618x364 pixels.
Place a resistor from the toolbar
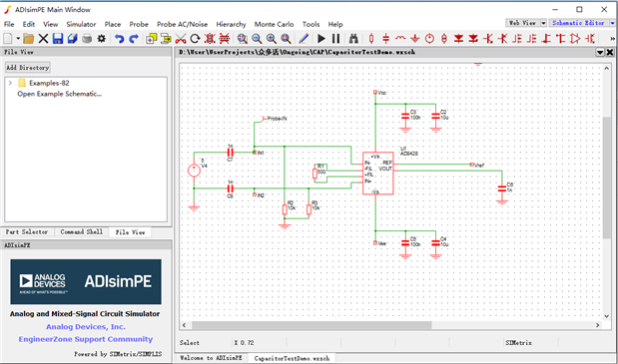pyautogui.click(x=371, y=39)
